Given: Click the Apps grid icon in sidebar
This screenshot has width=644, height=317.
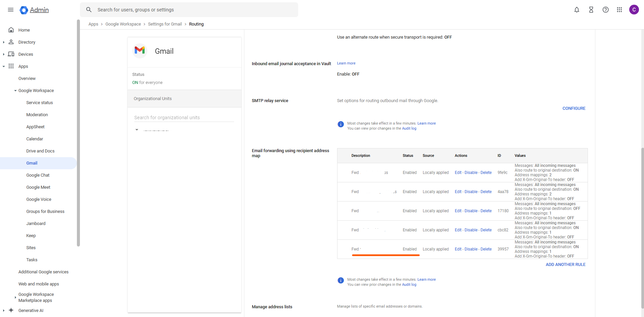Looking at the screenshot, I should click(11, 66).
